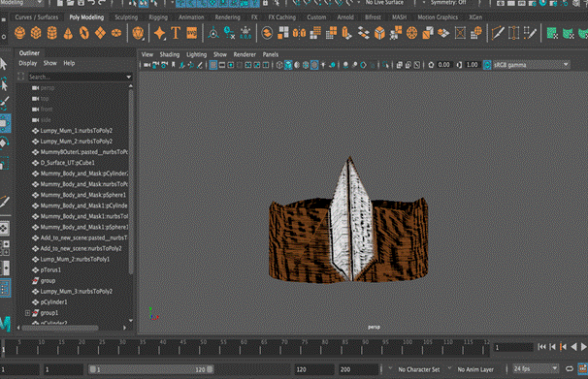Open the No Character Set dropdown
The height and width of the screenshot is (379, 588).
(419, 369)
